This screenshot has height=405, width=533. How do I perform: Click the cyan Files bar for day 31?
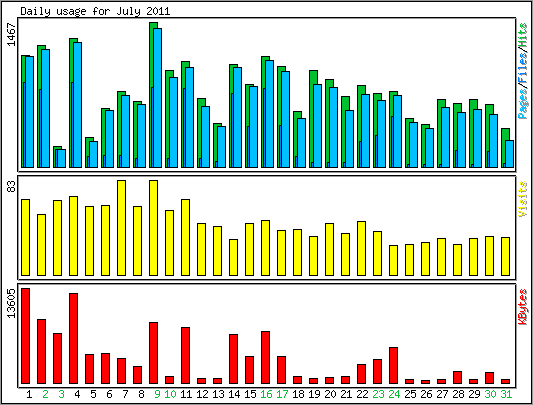pos(510,154)
